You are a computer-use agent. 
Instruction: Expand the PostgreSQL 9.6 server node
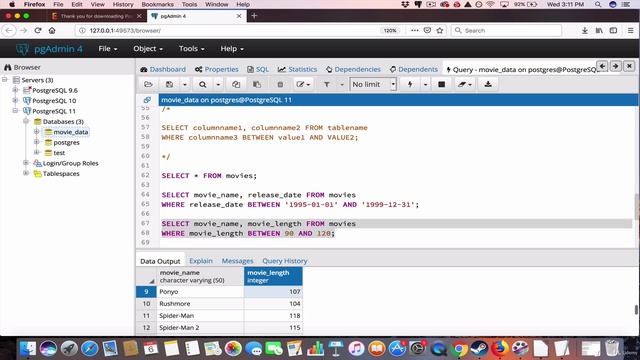[16, 90]
